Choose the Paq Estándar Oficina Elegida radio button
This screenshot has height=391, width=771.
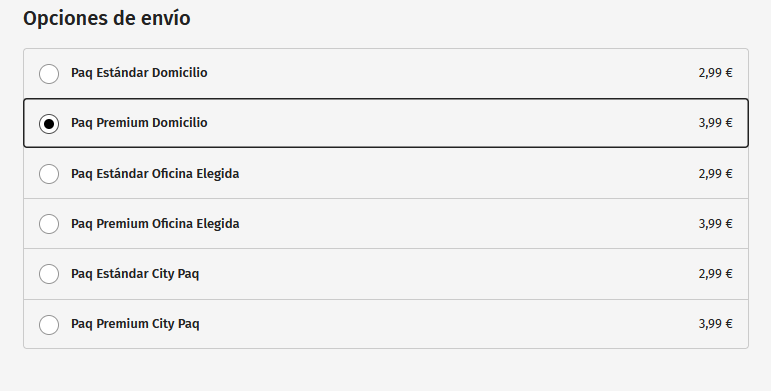[49, 174]
